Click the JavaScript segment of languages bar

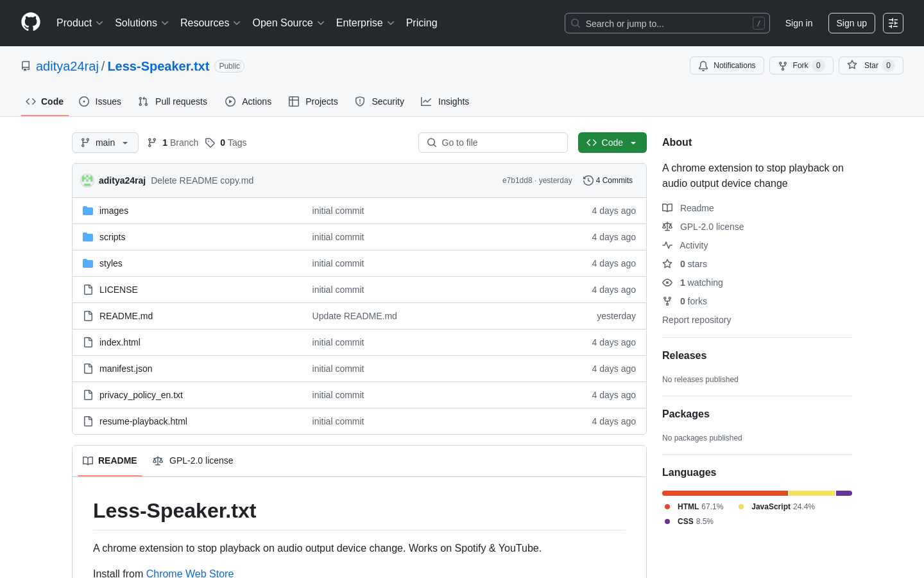(x=812, y=493)
